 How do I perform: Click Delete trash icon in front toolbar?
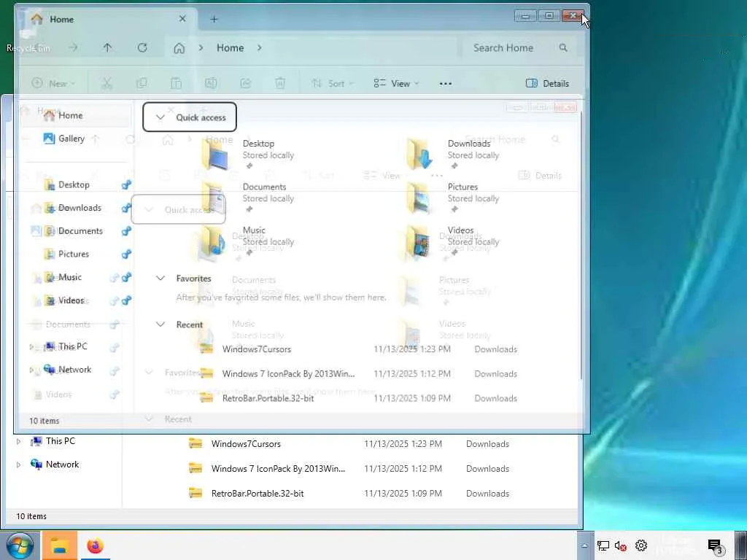[280, 83]
